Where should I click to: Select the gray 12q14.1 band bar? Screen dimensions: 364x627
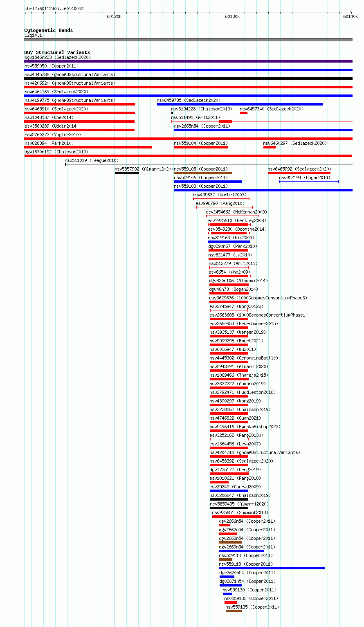pos(189,40)
